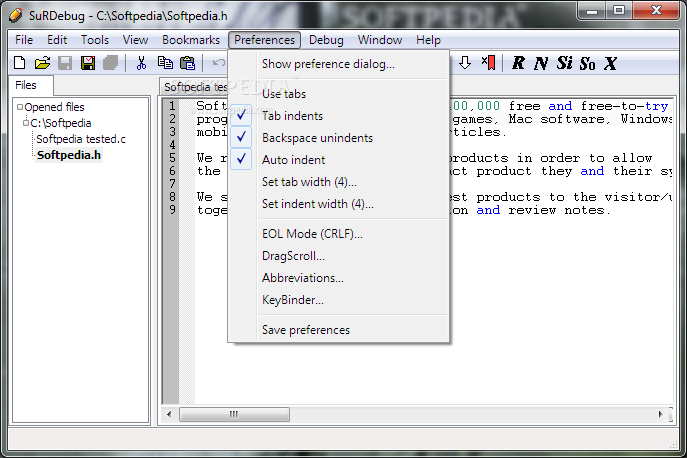Click the SuRDebug pencil title bar icon
The width and height of the screenshot is (687, 458).
15,15
